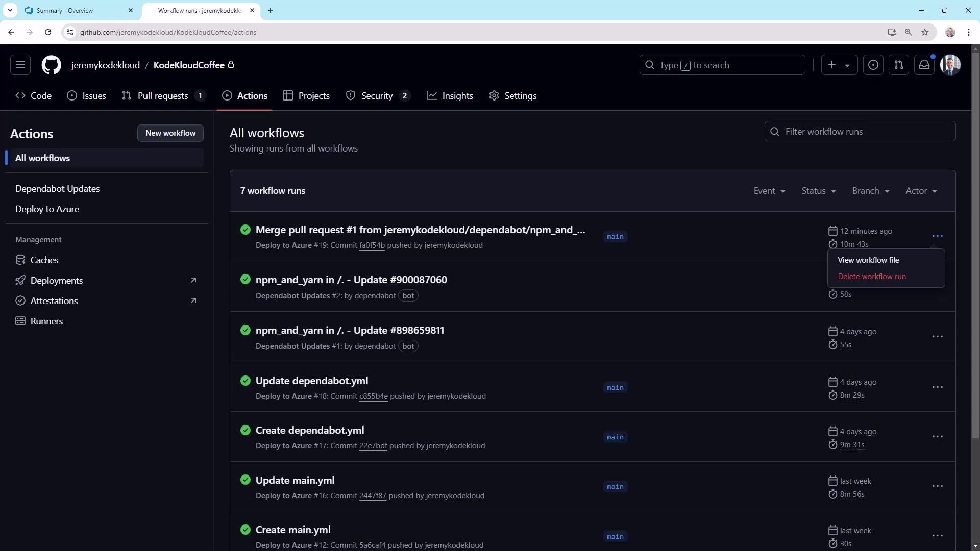Open options for Update #898659811 run
The image size is (980, 551).
coord(938,337)
